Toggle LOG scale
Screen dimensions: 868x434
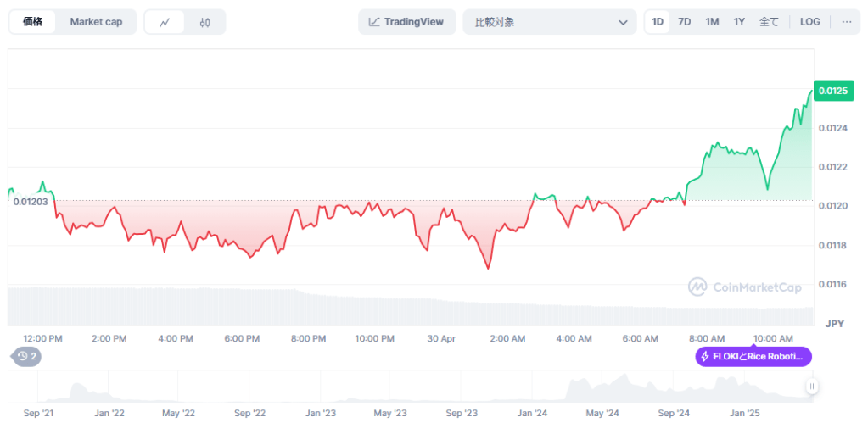(x=809, y=22)
